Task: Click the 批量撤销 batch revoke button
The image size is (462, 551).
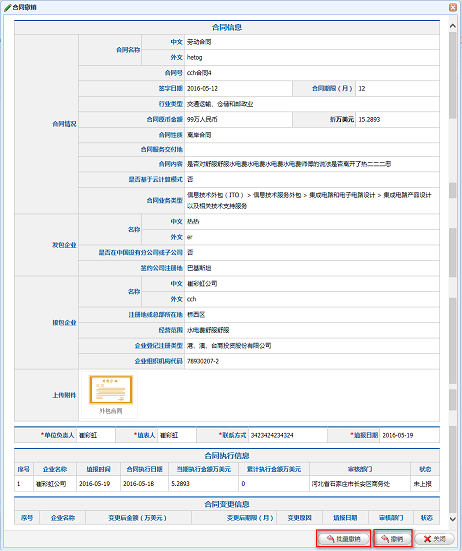Action: [x=343, y=538]
